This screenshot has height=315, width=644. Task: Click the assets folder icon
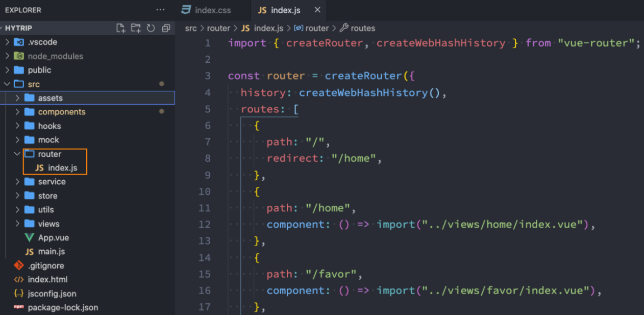coord(29,98)
